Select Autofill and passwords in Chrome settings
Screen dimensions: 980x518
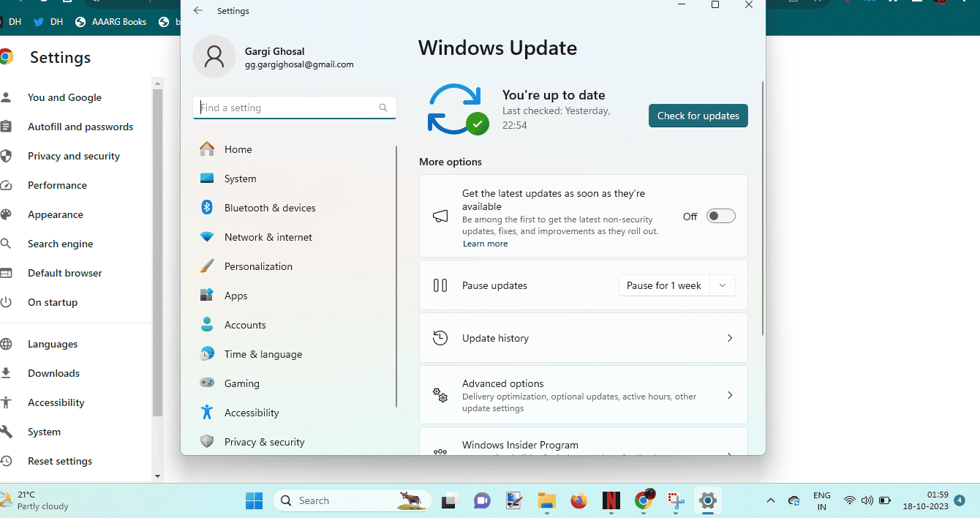(x=80, y=127)
